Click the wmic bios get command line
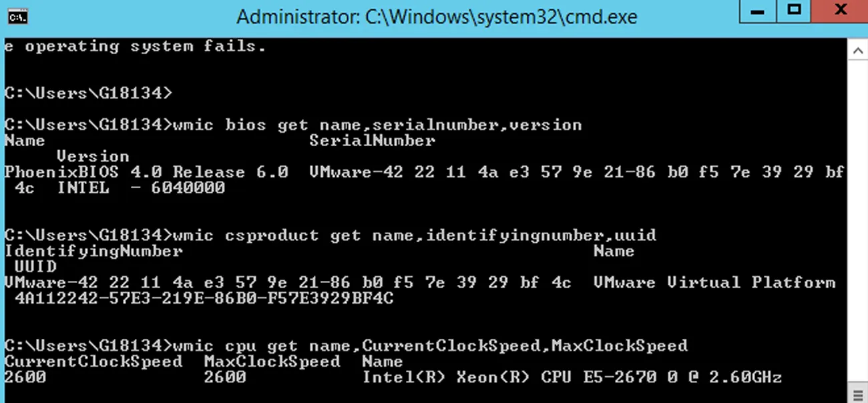This screenshot has height=403, width=868. [x=293, y=125]
